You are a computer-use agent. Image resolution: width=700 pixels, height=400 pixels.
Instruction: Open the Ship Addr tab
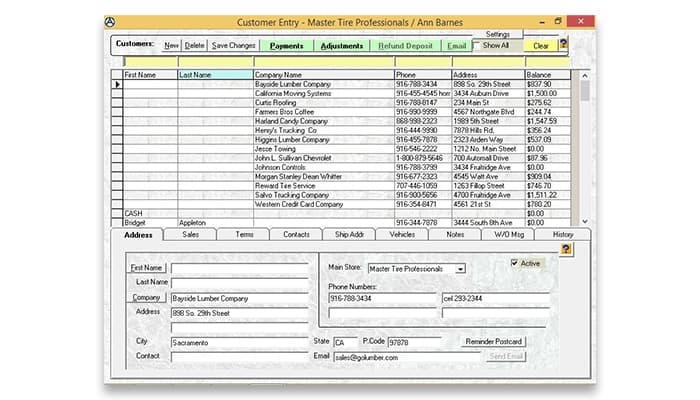349,234
